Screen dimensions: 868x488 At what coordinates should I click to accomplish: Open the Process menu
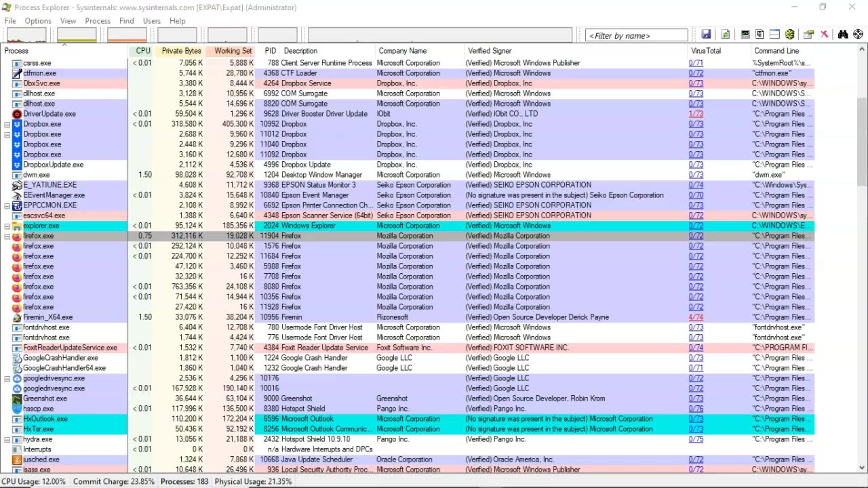click(x=98, y=21)
